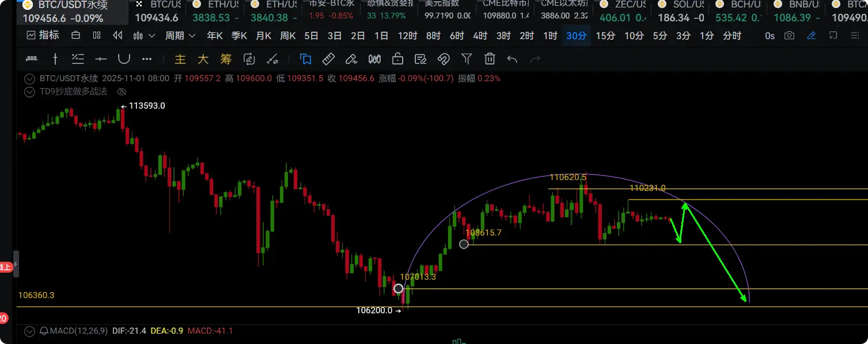Select the ruler measure drawing tool
This screenshot has height=344, width=868.
(32, 59)
